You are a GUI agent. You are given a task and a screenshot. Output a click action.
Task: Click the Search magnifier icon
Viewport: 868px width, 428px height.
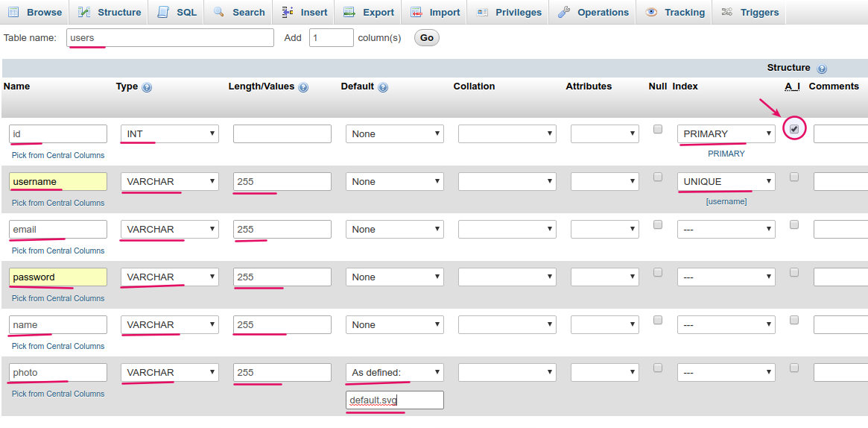219,12
